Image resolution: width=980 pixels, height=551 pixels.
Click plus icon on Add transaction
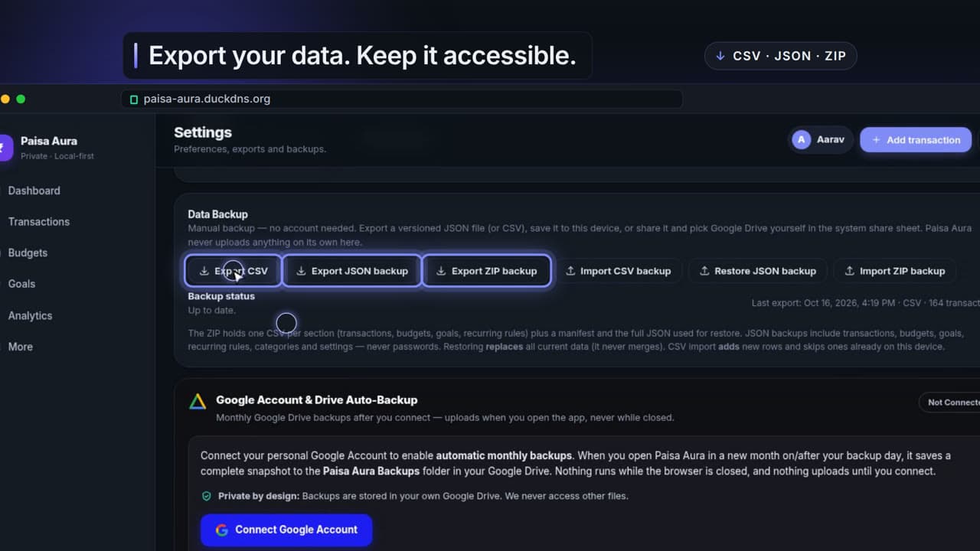(877, 140)
